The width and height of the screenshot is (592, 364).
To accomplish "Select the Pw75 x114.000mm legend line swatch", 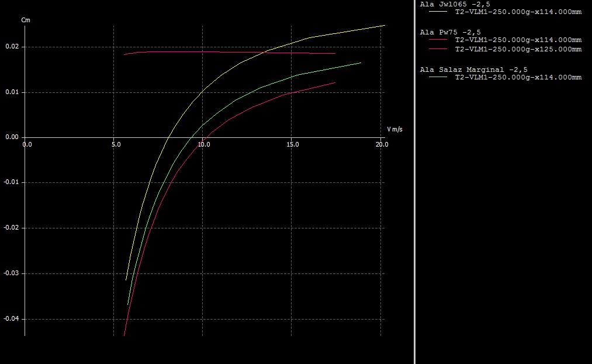I will (438, 40).
